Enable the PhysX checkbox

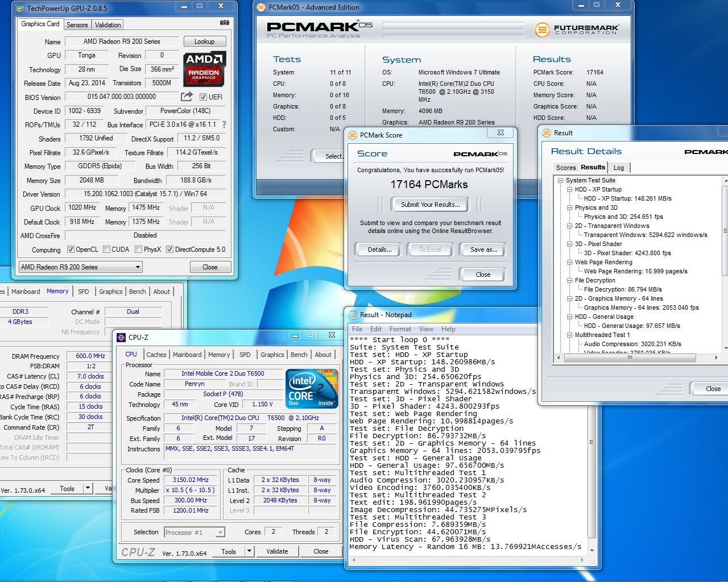click(139, 249)
